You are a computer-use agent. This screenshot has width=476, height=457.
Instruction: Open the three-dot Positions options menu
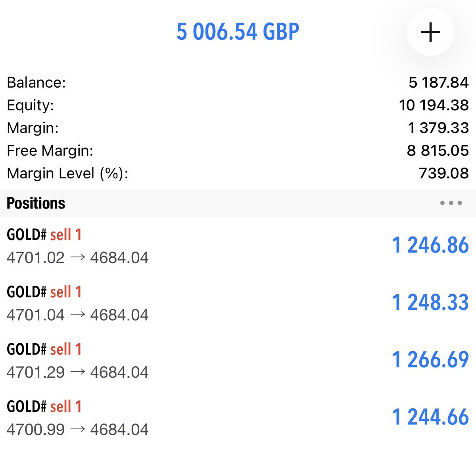451,203
